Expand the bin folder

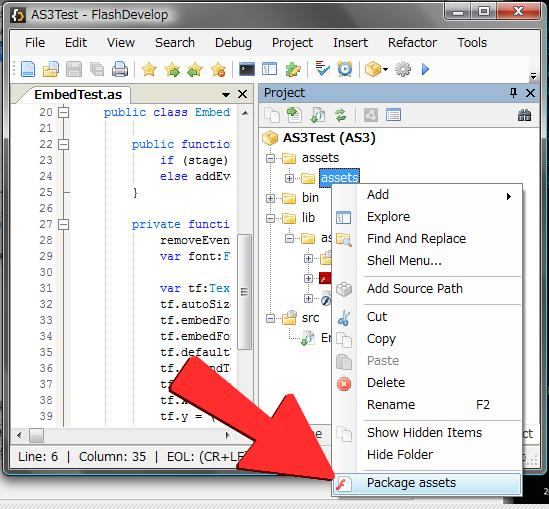tap(270, 198)
